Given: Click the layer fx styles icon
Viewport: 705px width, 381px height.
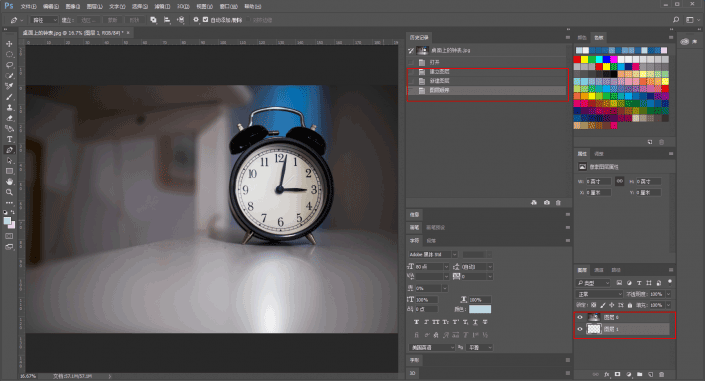Looking at the screenshot, I should 607,374.
